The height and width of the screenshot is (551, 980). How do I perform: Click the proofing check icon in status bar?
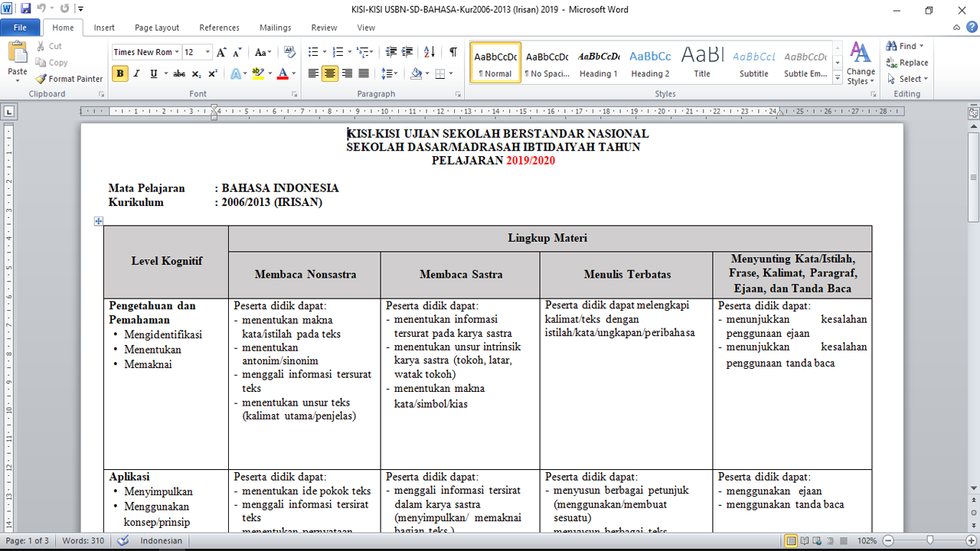pyautogui.click(x=123, y=540)
